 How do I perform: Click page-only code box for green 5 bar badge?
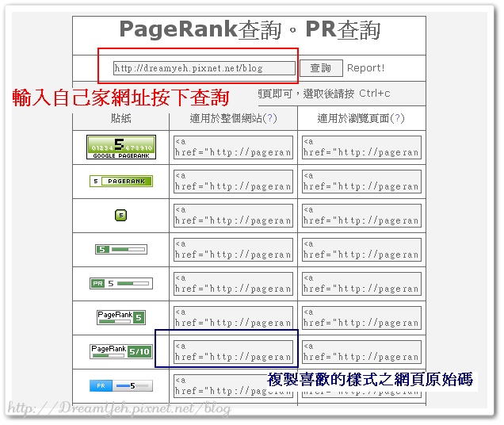click(x=361, y=250)
